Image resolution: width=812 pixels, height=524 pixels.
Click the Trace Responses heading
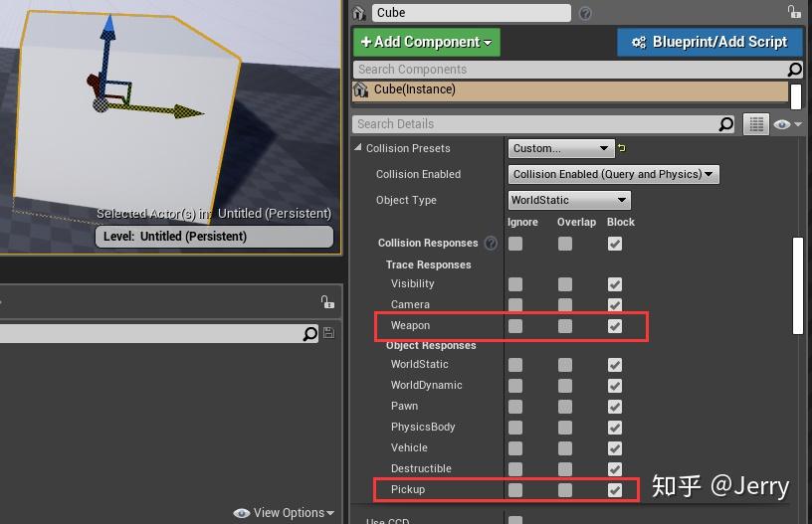click(x=428, y=264)
